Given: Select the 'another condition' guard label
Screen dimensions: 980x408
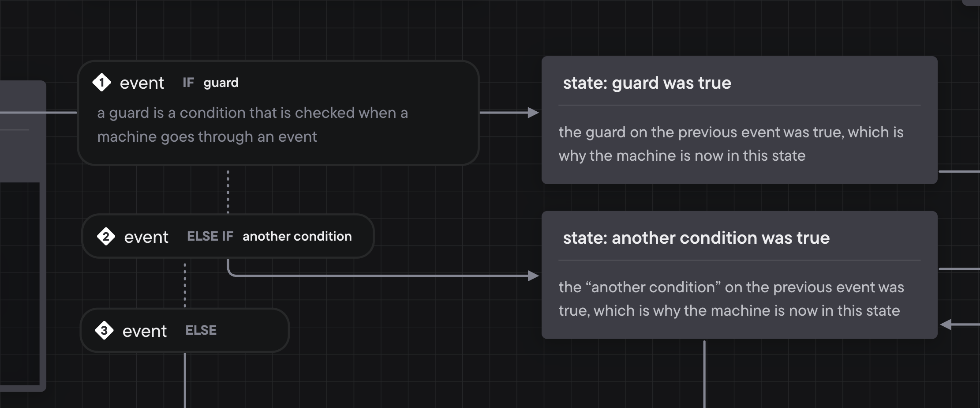Looking at the screenshot, I should point(297,236).
